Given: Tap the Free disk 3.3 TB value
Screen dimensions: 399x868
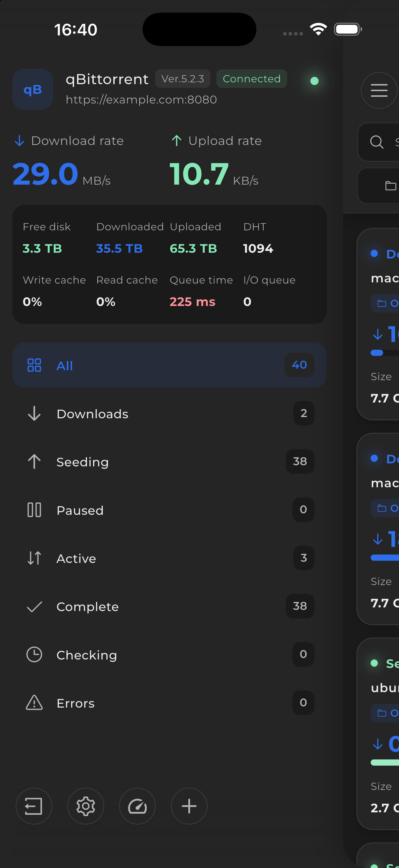Looking at the screenshot, I should coord(42,249).
